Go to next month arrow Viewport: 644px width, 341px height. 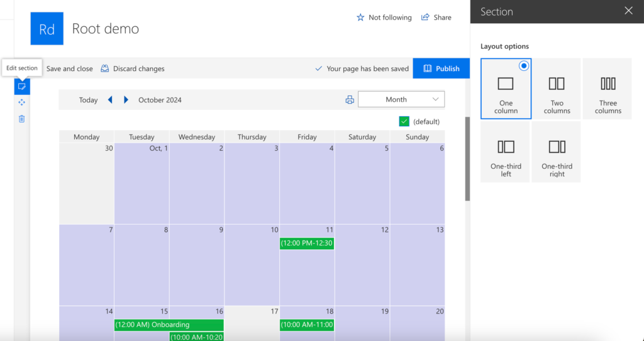tap(126, 100)
